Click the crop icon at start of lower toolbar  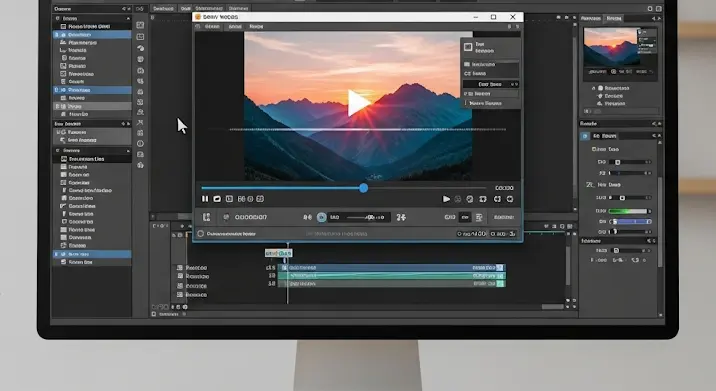coord(206,217)
